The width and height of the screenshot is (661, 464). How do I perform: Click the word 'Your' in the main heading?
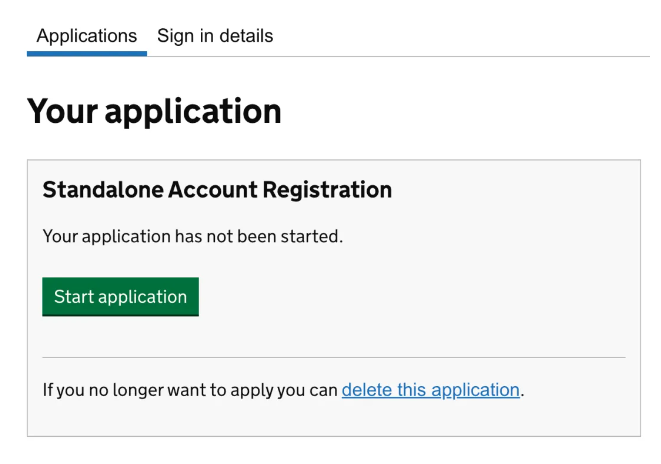62,111
